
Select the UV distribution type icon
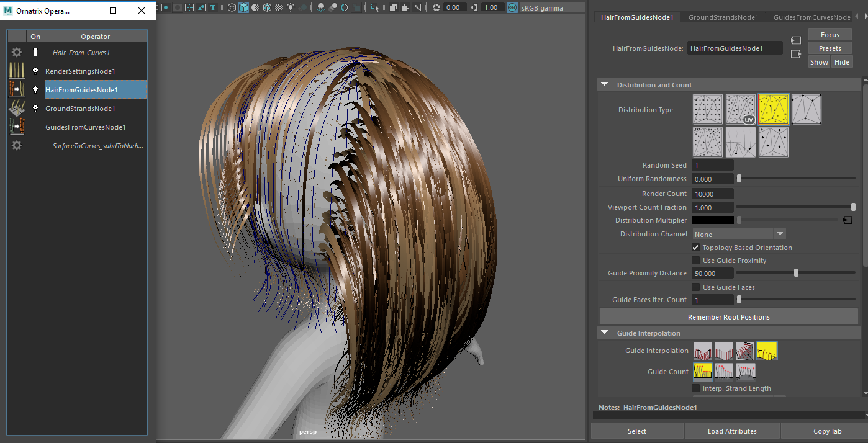741,109
